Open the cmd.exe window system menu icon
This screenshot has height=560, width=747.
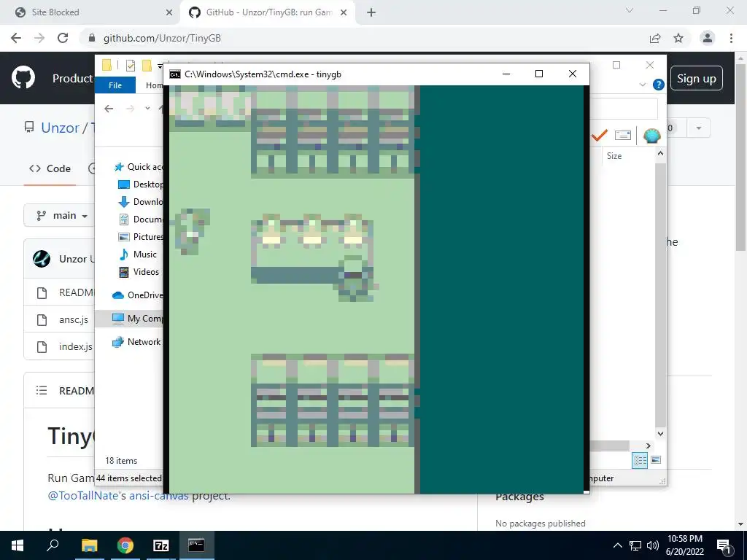[175, 74]
